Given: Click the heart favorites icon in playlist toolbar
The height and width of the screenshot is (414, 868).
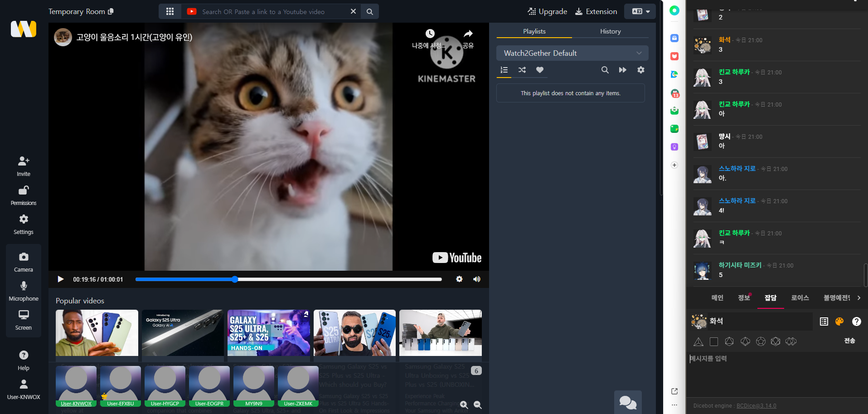Looking at the screenshot, I should tap(539, 70).
